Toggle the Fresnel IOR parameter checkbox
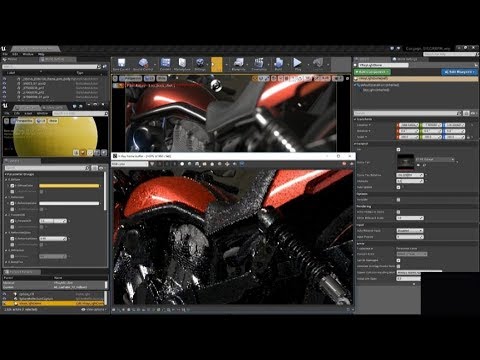480x360 pixels. 12,221
